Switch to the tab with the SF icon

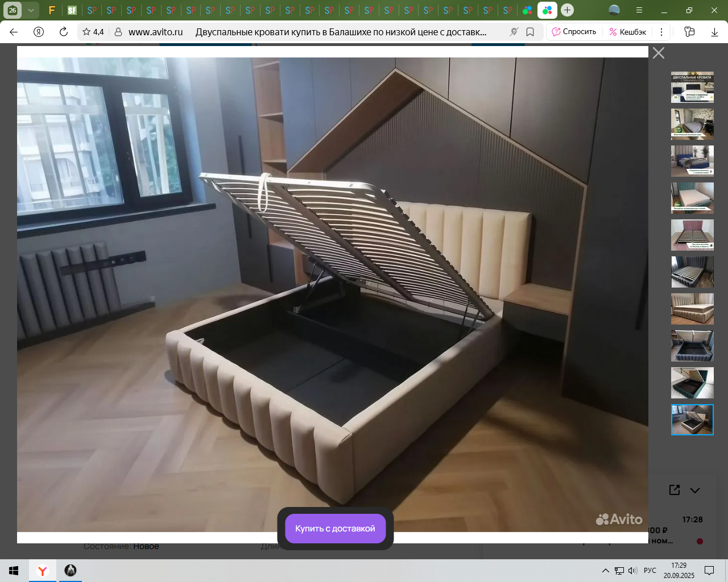pos(72,10)
